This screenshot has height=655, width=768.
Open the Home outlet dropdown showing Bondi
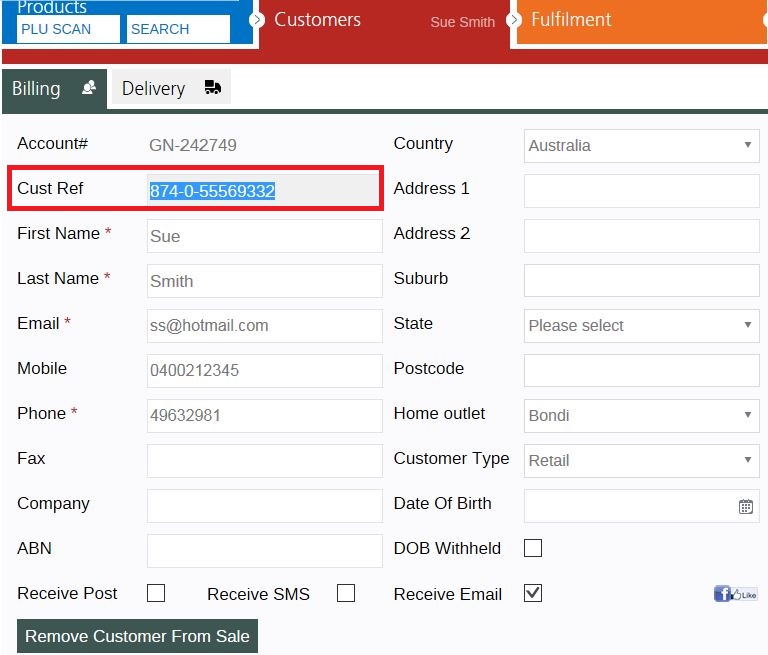tap(642, 415)
